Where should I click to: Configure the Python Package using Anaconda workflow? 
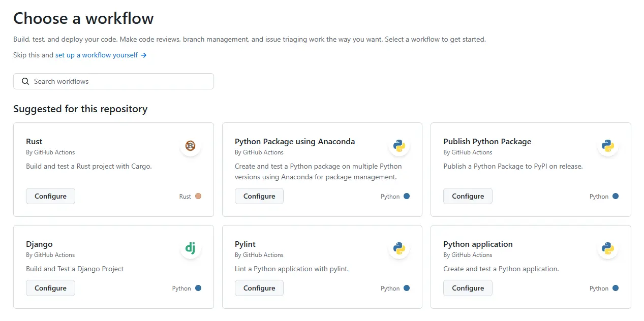259,196
